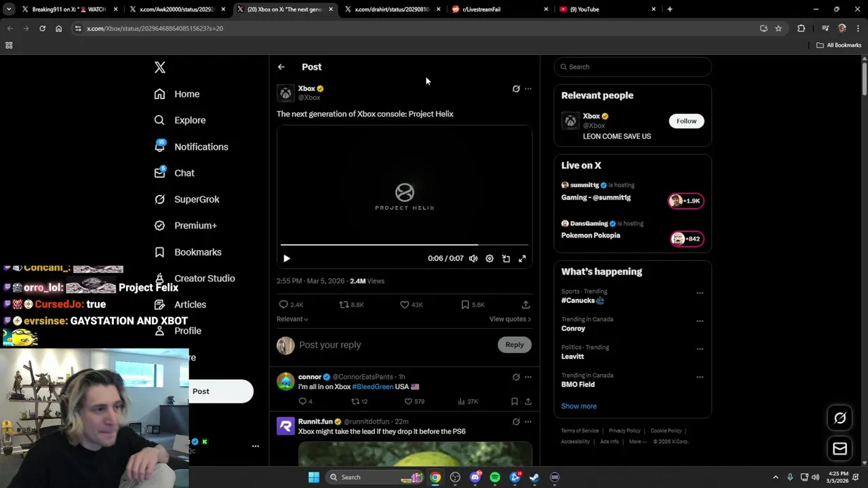
Task: Mute the video volume
Action: point(473,258)
